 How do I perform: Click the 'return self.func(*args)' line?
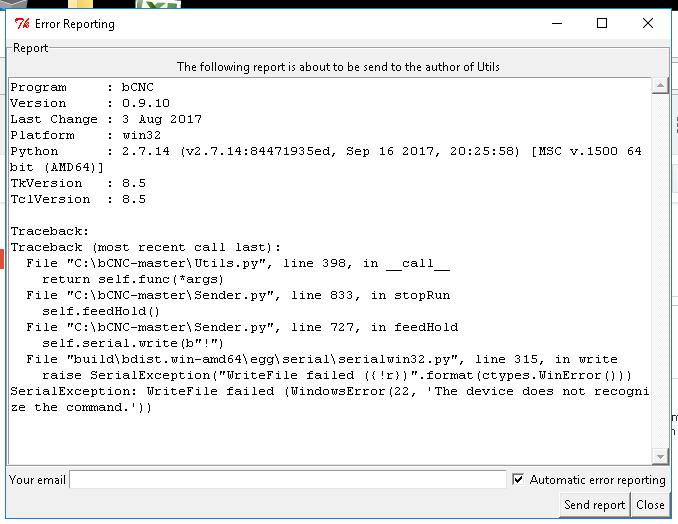[133, 279]
